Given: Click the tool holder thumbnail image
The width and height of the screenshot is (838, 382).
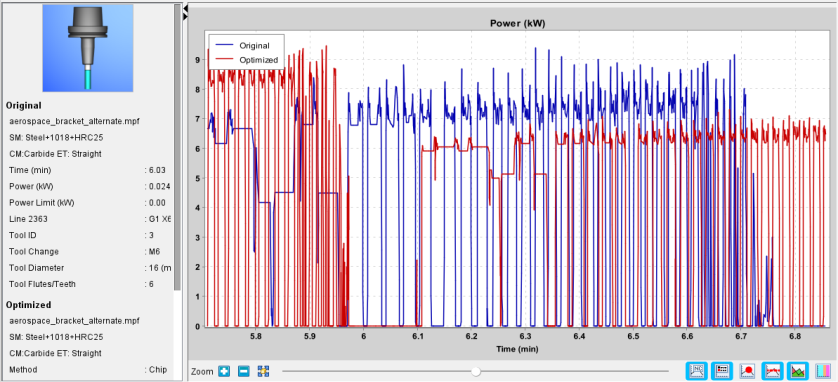Looking at the screenshot, I should click(88, 48).
